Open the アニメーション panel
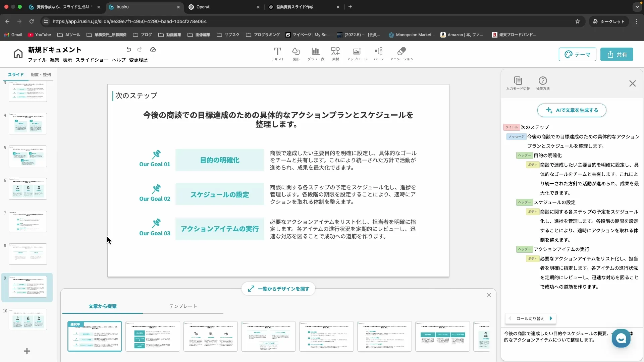Screen dimensions: 644x362 pos(401,54)
